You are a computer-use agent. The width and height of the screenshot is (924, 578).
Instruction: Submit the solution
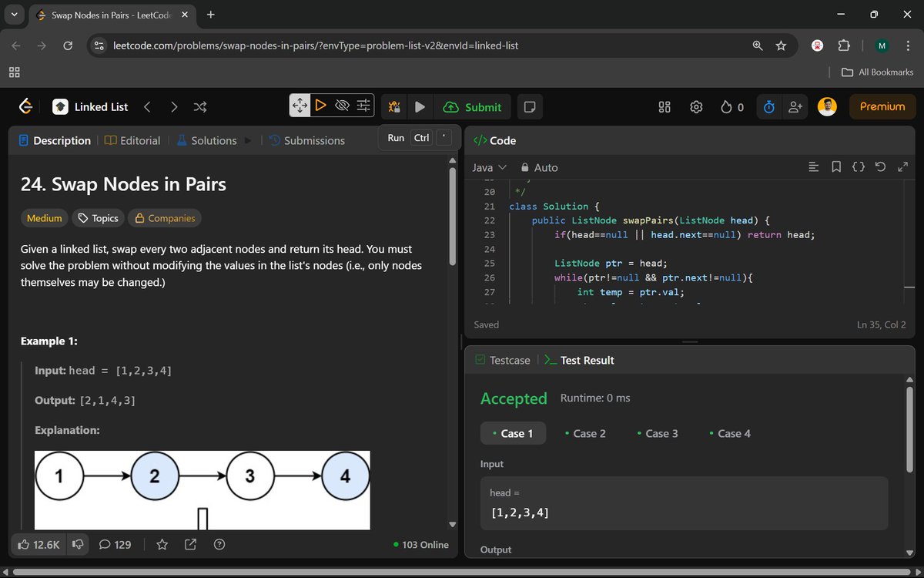[473, 107]
